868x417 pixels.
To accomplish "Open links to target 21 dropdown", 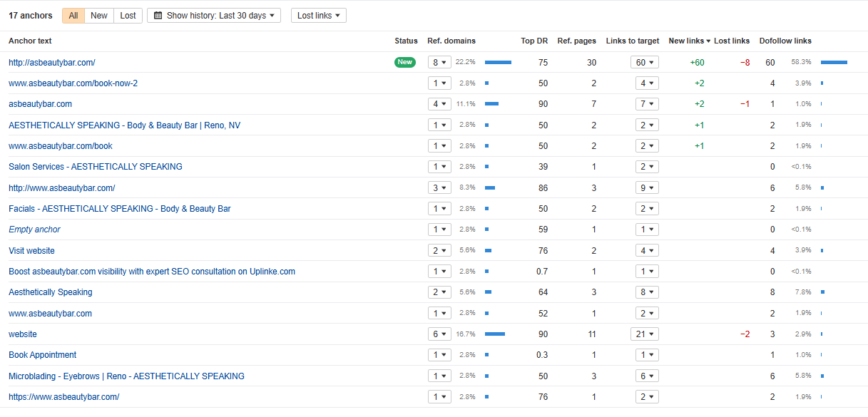I will 644,334.
